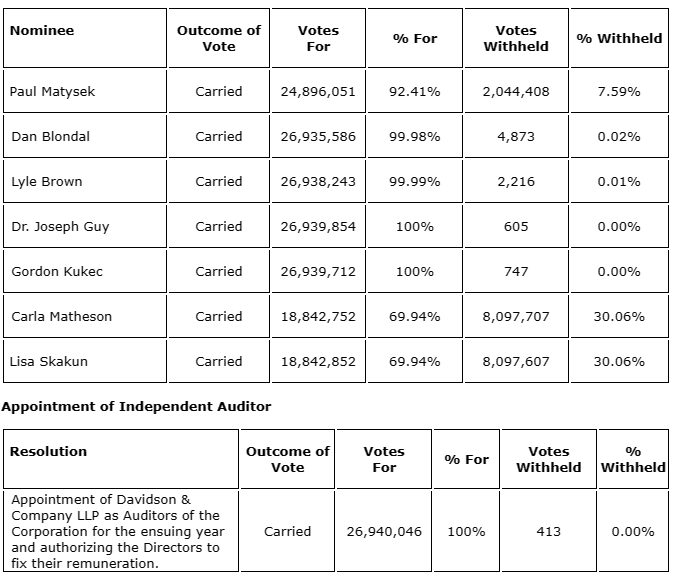This screenshot has width=678, height=576.
Task: Click on Dr. Joseph Guy's name
Action: click(60, 226)
